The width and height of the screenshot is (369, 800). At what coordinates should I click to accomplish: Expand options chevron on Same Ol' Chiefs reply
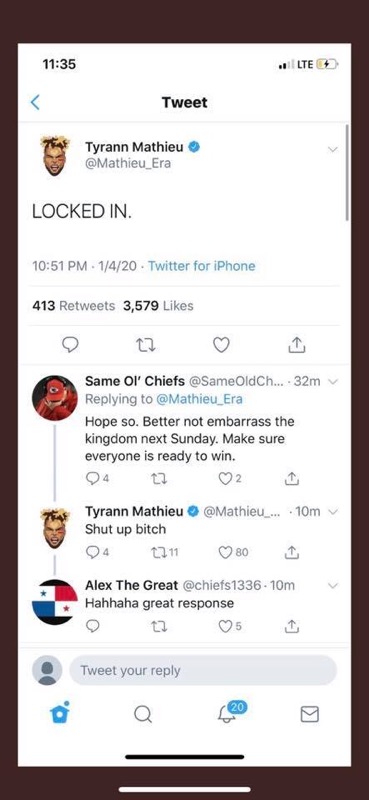coord(333,382)
